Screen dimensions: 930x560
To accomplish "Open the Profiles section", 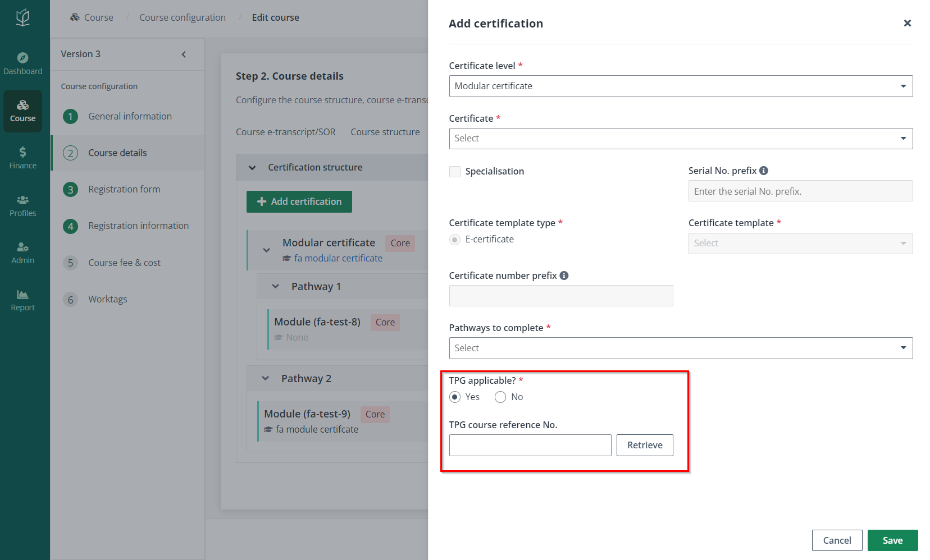I will pos(22,206).
